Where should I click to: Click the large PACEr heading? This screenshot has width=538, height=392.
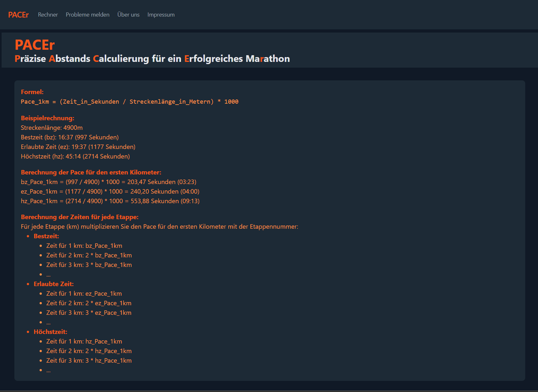pyautogui.click(x=35, y=45)
